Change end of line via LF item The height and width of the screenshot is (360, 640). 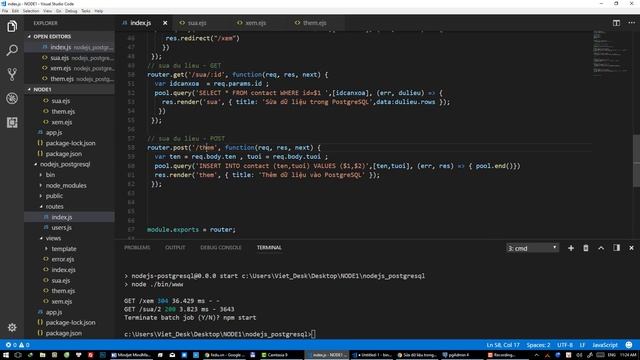(x=582, y=345)
